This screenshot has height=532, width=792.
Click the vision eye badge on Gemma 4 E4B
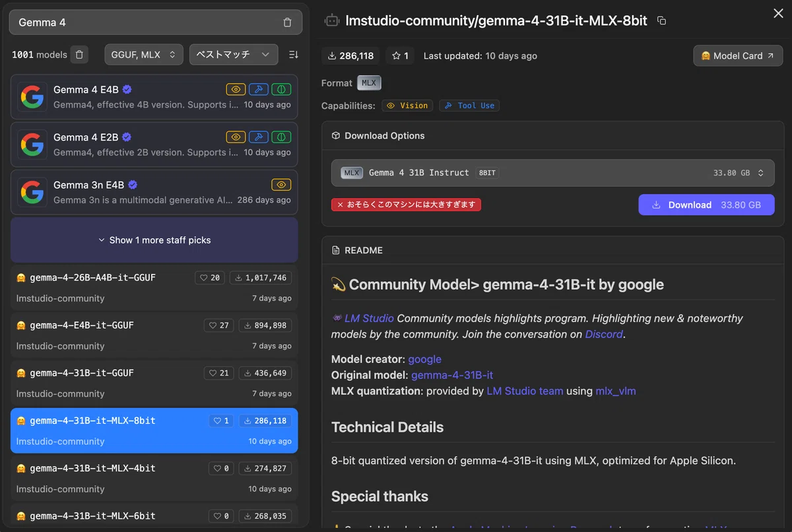[x=236, y=89]
